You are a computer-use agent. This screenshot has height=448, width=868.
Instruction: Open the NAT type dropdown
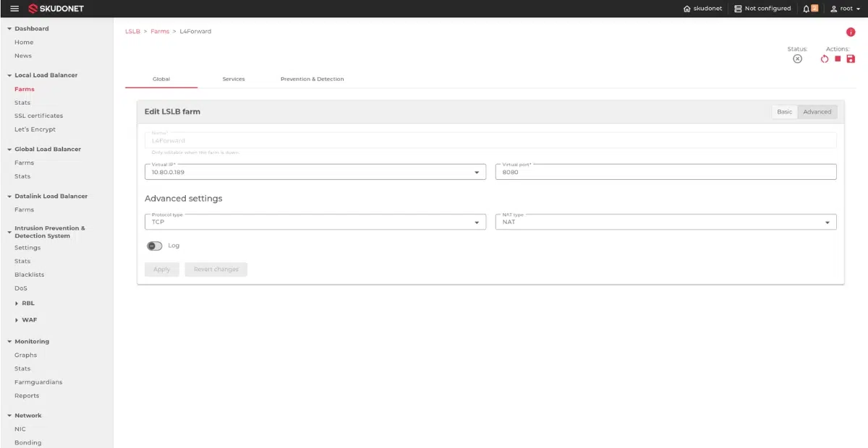click(827, 223)
